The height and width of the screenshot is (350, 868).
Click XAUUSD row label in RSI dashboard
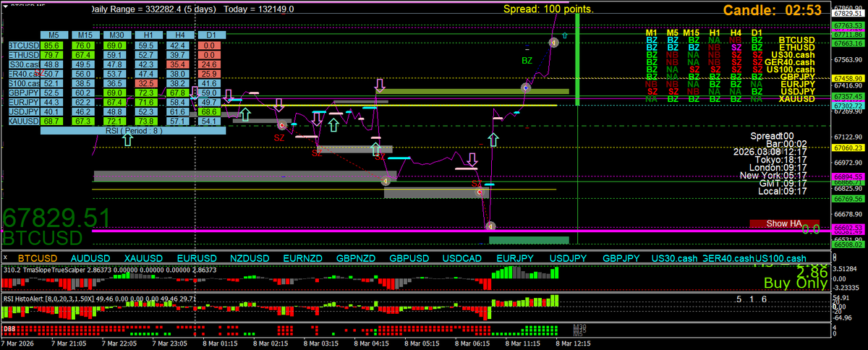tap(23, 121)
